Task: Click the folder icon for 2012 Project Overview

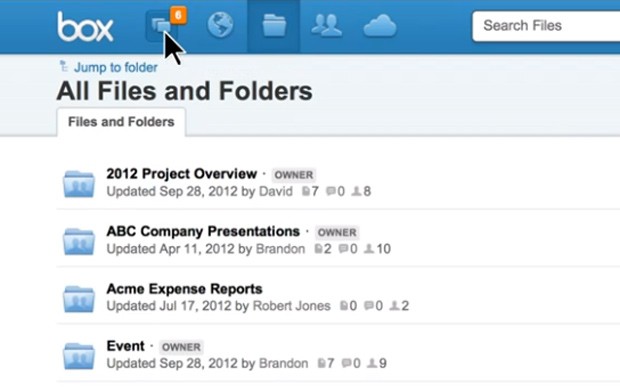Action: point(79,184)
